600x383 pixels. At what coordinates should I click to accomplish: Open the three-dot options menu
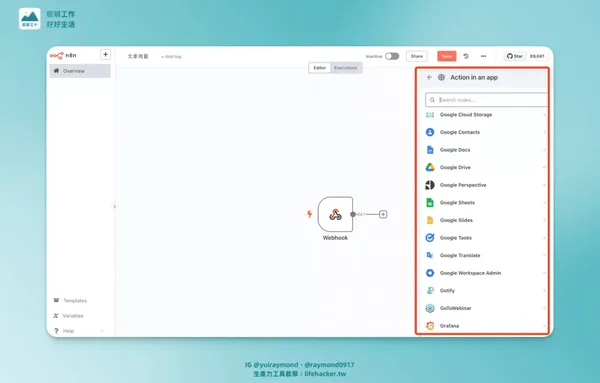[x=483, y=56]
